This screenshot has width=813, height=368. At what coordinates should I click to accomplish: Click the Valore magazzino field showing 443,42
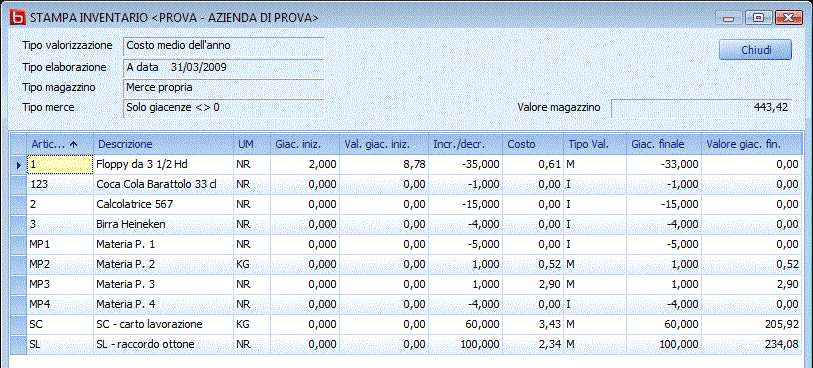701,108
